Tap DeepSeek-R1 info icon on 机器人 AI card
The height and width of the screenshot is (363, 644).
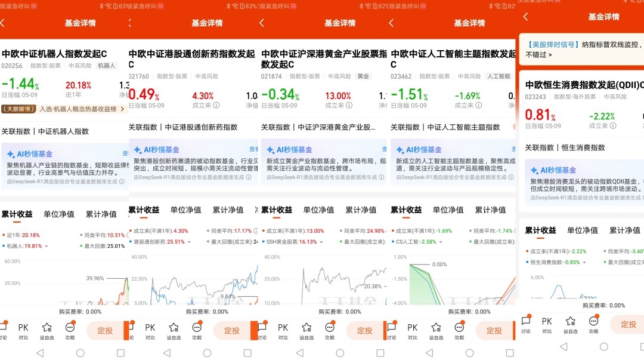tap(122, 181)
